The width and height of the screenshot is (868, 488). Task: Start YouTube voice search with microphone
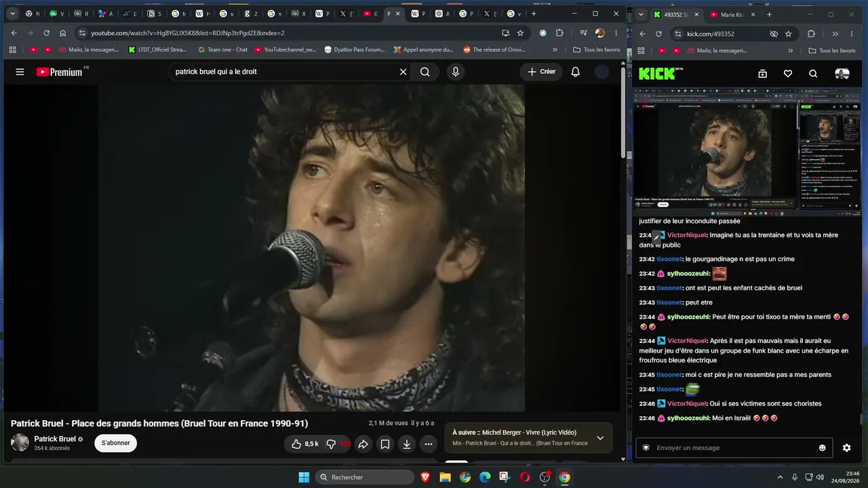point(456,72)
